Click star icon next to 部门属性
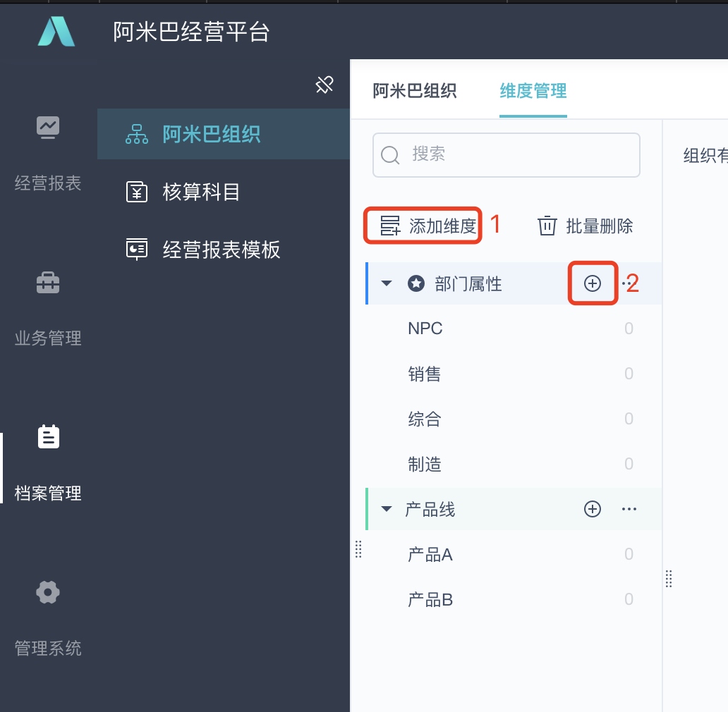This screenshot has height=712, width=728. (416, 283)
